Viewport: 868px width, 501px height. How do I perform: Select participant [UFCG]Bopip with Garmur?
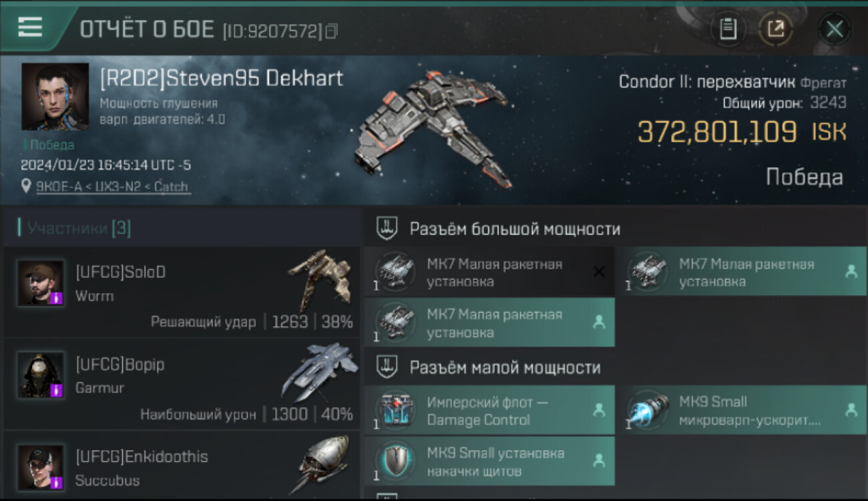coord(182,383)
